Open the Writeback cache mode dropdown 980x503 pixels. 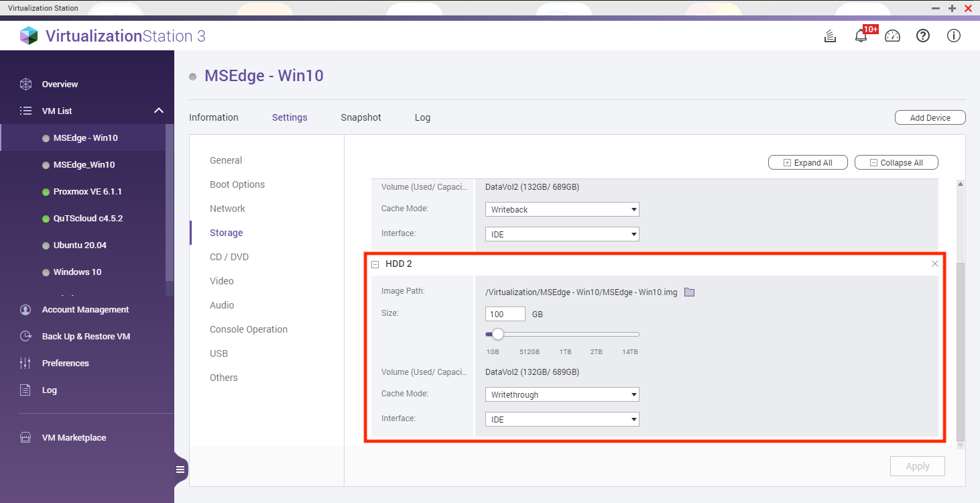click(x=562, y=209)
